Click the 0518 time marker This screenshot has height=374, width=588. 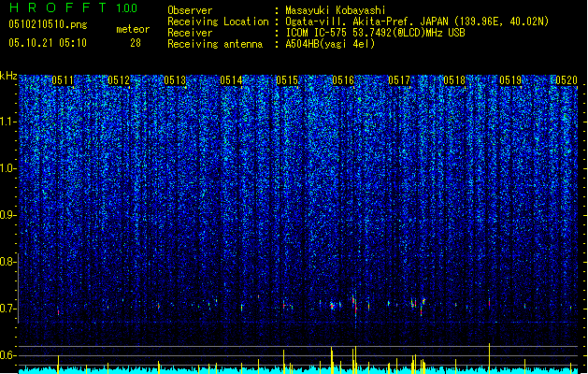tap(454, 80)
